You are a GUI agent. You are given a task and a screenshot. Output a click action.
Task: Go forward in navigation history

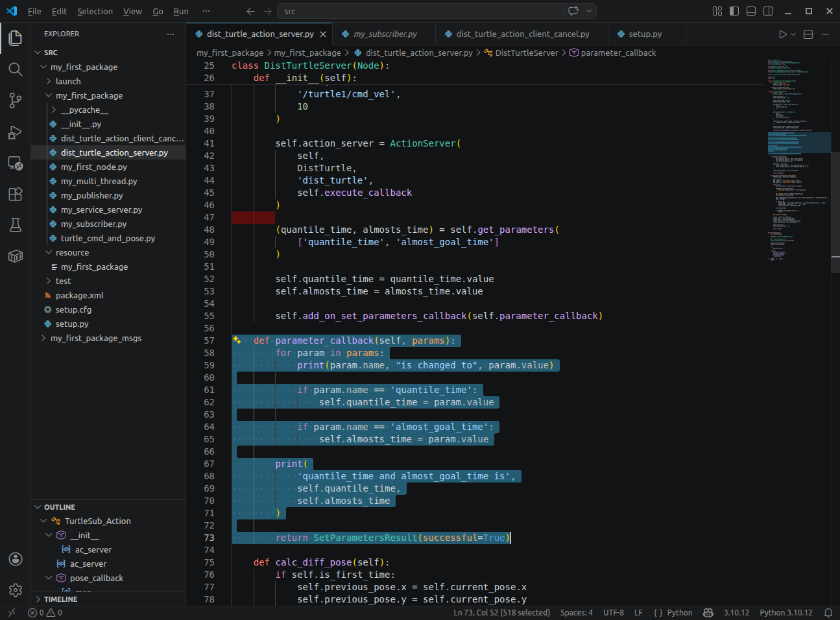tap(267, 11)
